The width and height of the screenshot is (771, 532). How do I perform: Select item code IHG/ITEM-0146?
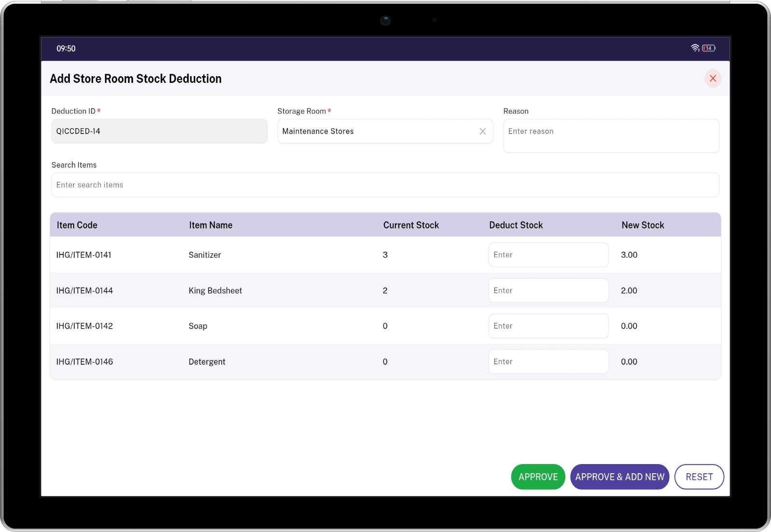point(84,362)
